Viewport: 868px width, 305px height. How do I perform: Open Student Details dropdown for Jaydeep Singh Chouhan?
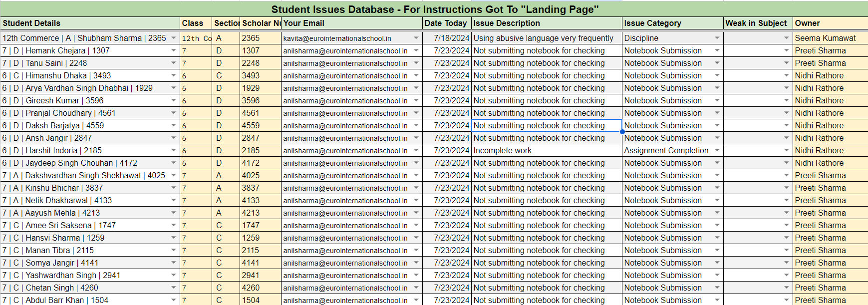[x=173, y=163]
